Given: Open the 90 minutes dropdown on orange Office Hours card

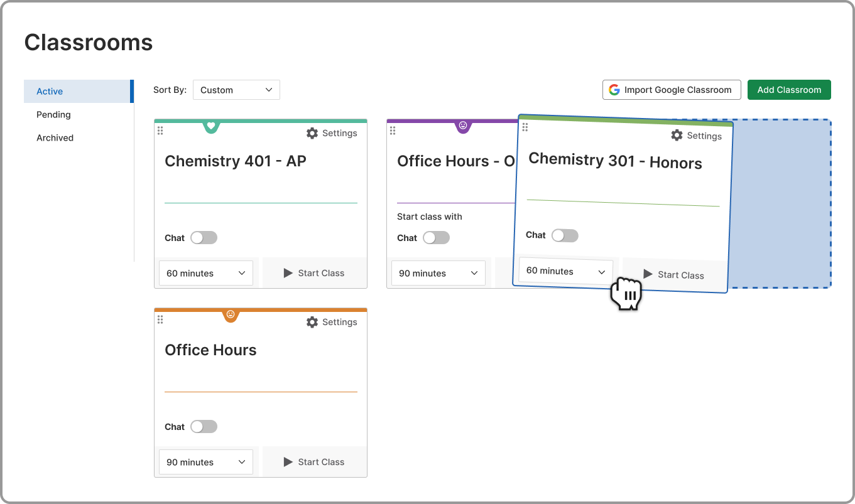Looking at the screenshot, I should click(206, 462).
